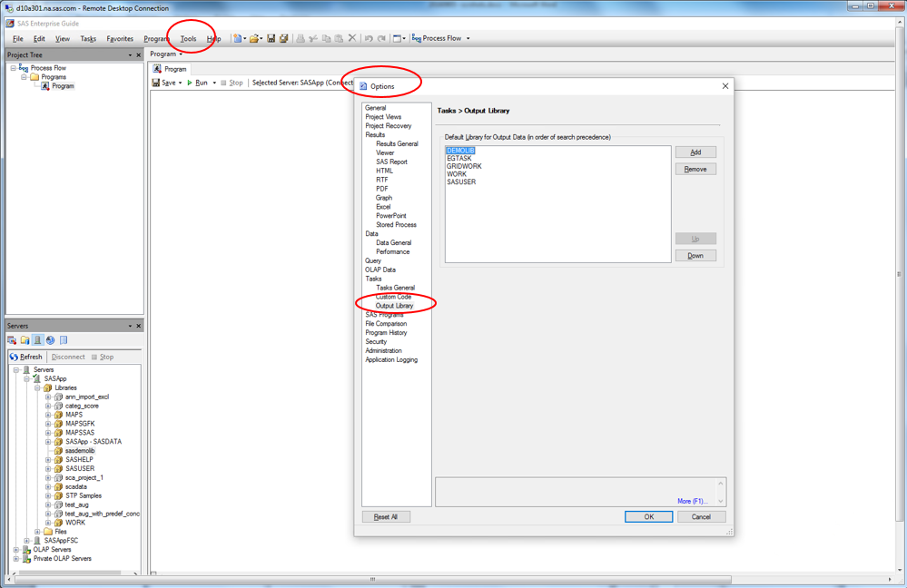This screenshot has width=907, height=588.
Task: Expand the Files node under SASApp
Action: [37, 532]
